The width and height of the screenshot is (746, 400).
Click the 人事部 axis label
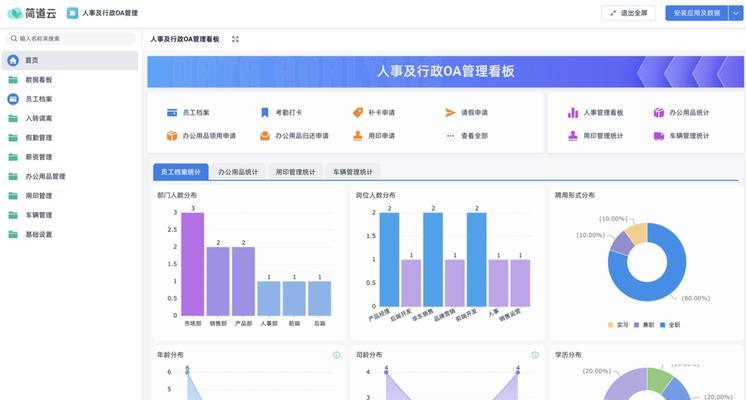(x=269, y=323)
